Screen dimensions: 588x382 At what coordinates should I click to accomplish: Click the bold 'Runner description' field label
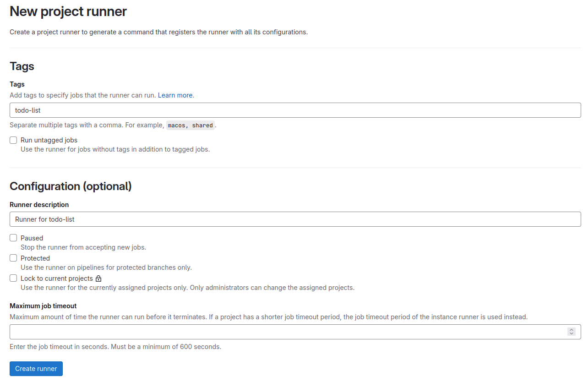[39, 205]
